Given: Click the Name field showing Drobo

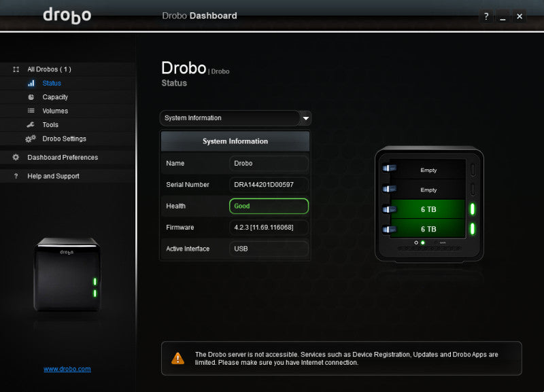Looking at the screenshot, I should coord(269,163).
